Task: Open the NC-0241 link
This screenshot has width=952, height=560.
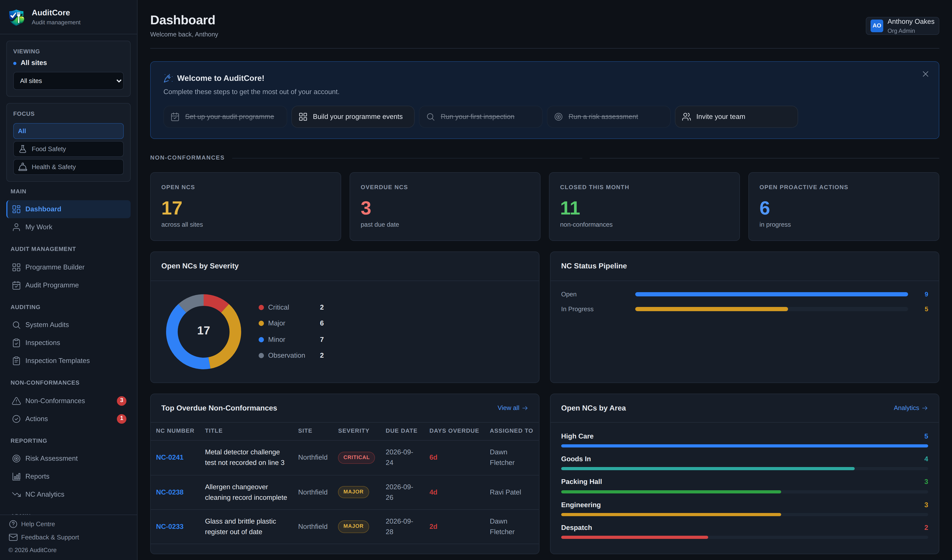Action: (x=170, y=457)
